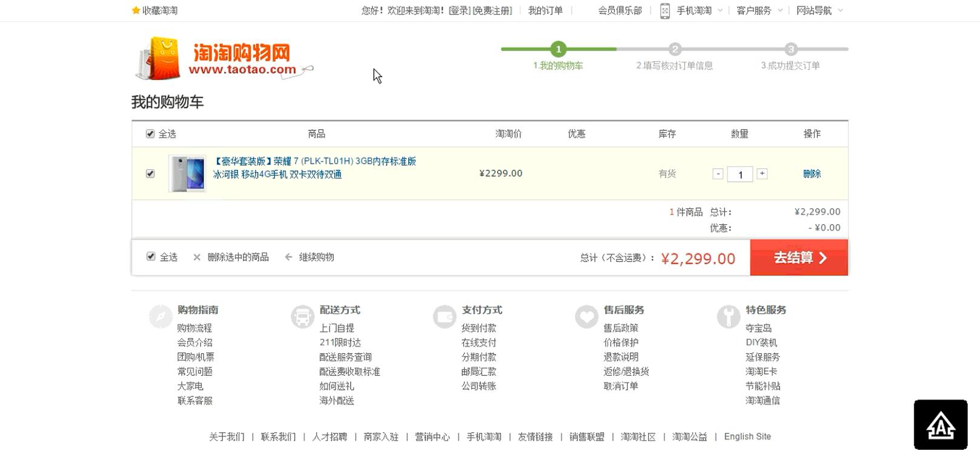Image resolution: width=980 pixels, height=471 pixels.
Task: Decrease quantity with the minus button
Action: pyautogui.click(x=718, y=174)
